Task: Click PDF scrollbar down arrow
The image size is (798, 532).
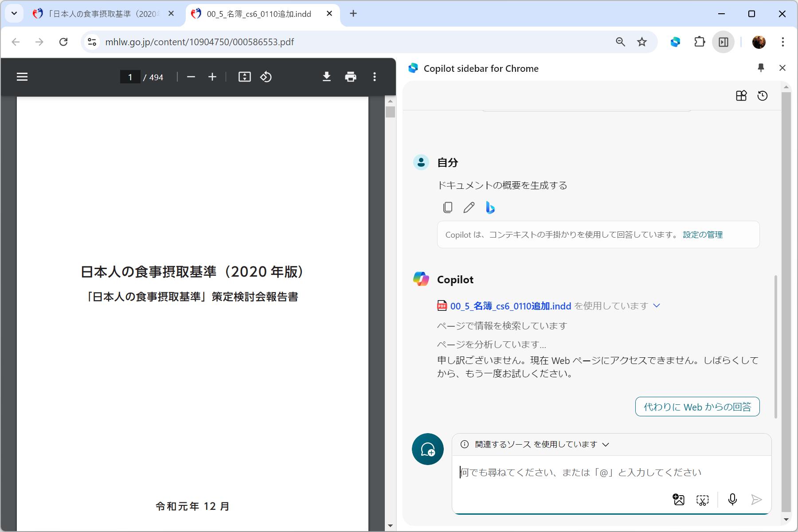Action: coord(390,526)
